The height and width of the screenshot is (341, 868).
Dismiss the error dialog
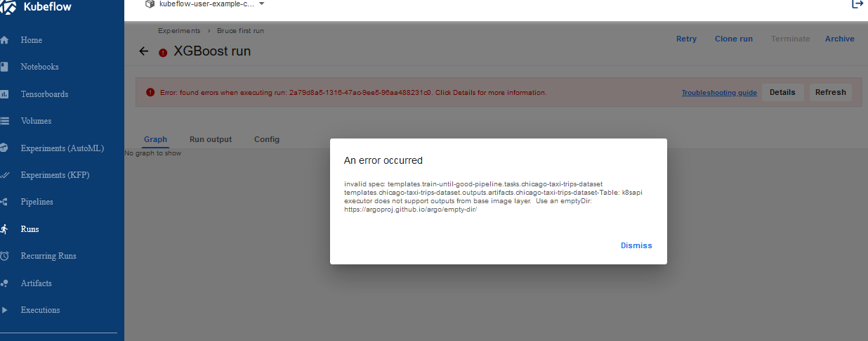(x=636, y=245)
